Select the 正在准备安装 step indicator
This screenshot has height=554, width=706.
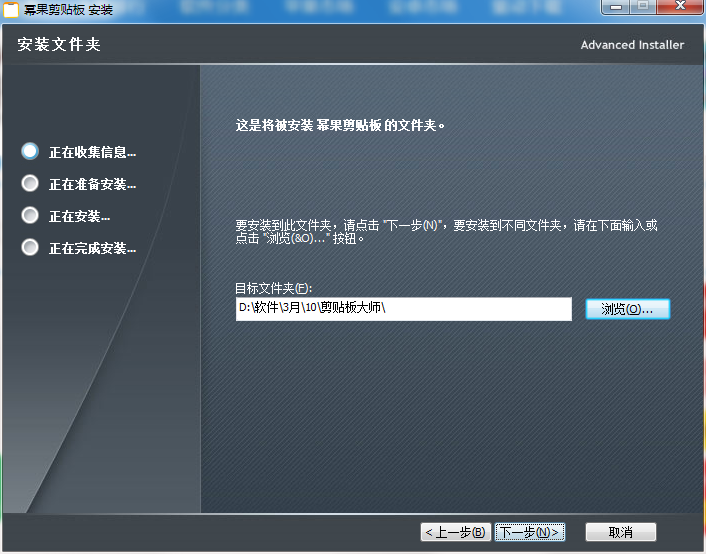pyautogui.click(x=30, y=183)
